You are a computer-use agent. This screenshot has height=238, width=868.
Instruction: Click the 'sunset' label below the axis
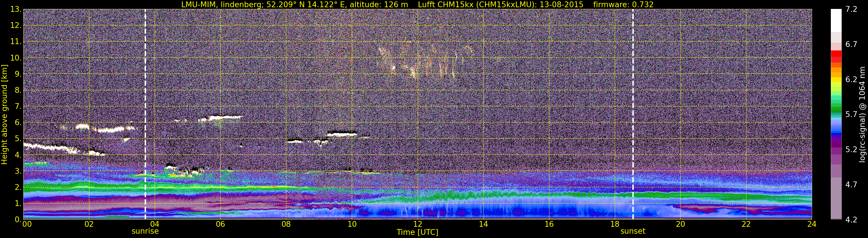(x=633, y=231)
